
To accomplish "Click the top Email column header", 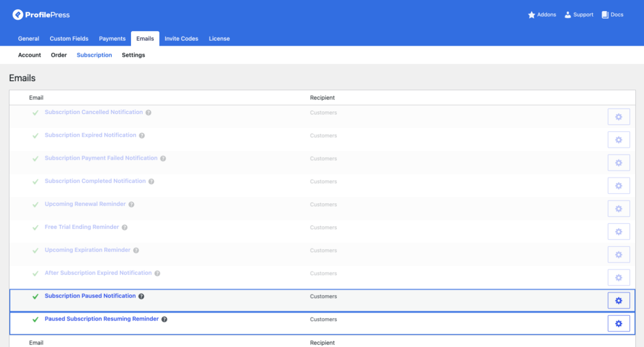I will (36, 98).
